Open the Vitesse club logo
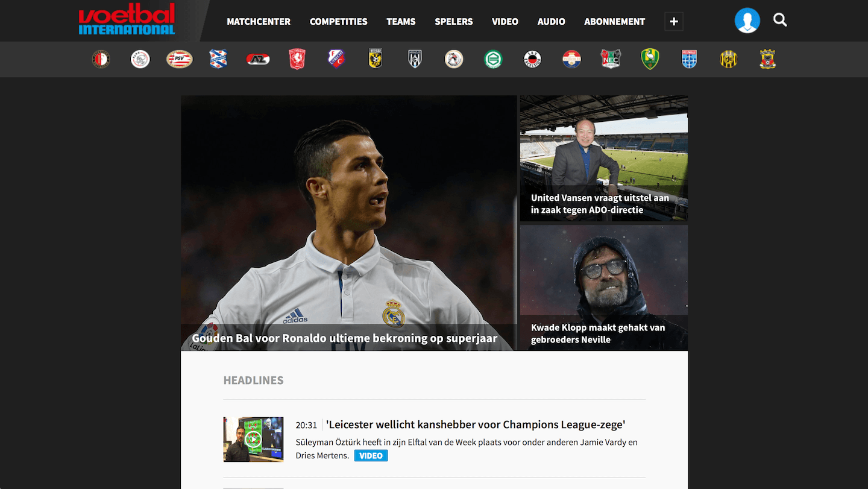The height and width of the screenshot is (489, 868). coord(376,59)
